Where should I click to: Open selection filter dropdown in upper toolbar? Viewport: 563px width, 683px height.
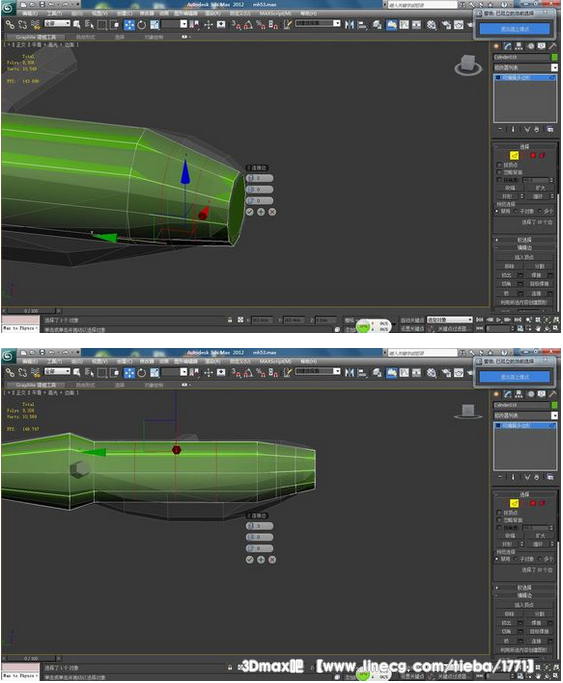57,23
